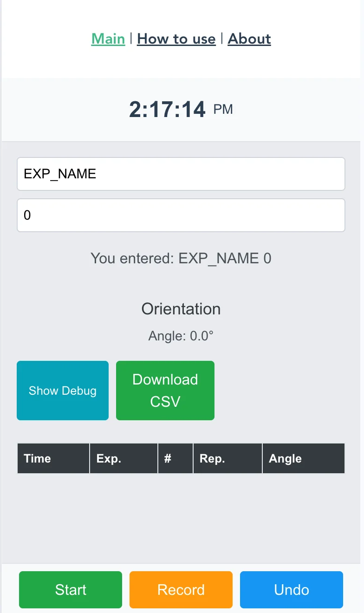This screenshot has width=364, height=613.
Task: Click the 'Angle: 0.0°' readout
Action: click(181, 336)
